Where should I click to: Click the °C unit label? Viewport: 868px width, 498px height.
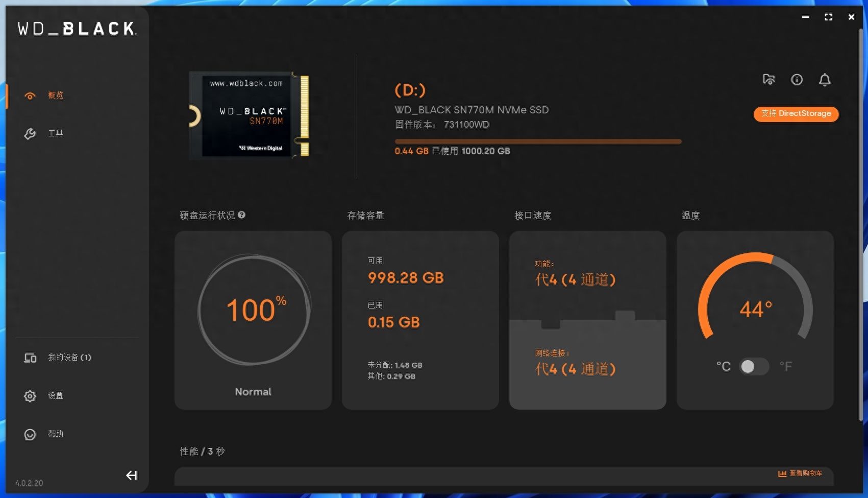724,366
